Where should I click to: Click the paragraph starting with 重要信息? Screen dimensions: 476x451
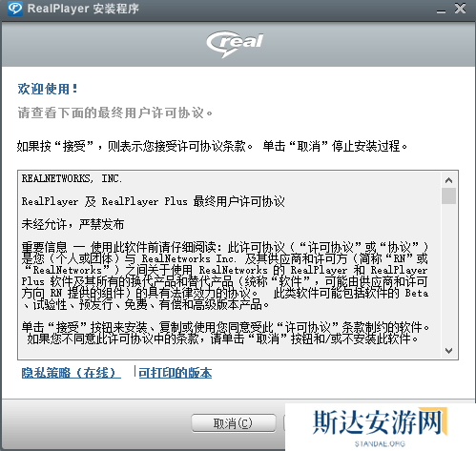(x=225, y=276)
